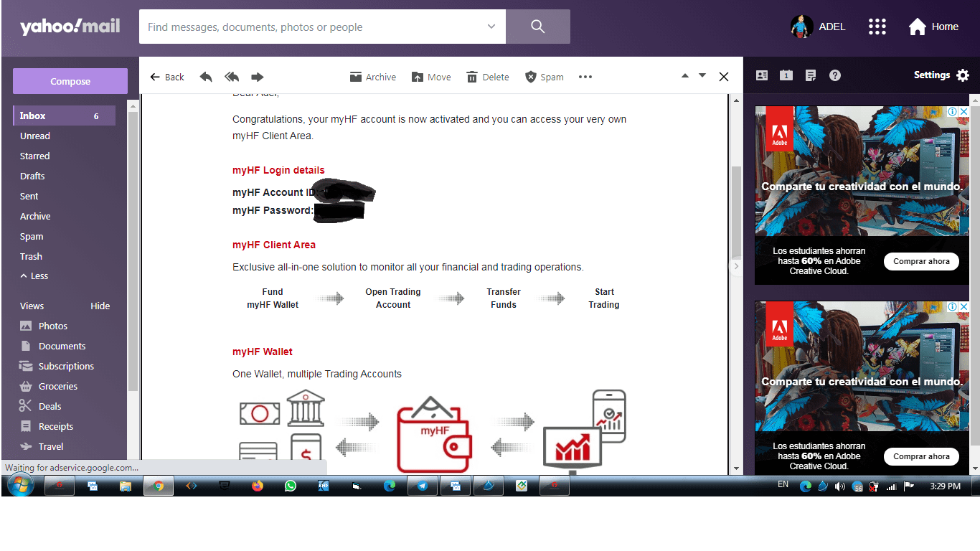Open the Sent folder
Image resolution: width=980 pixels, height=551 pixels.
click(29, 196)
